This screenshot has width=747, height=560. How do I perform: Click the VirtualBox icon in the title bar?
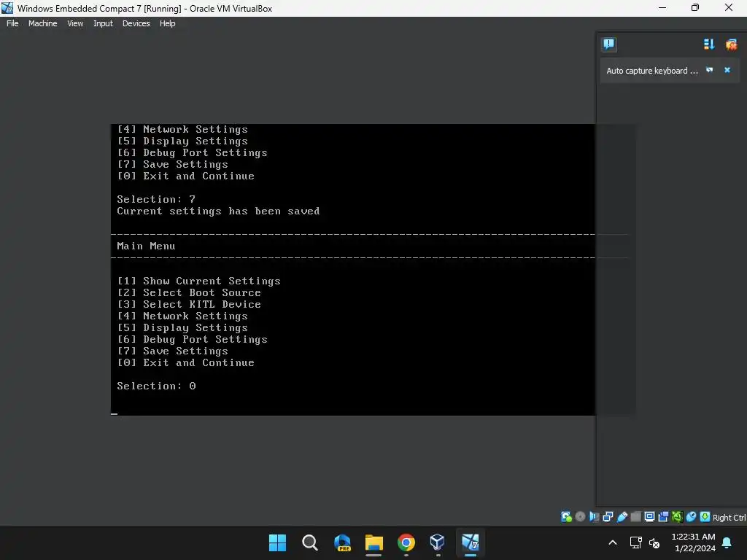[x=7, y=8]
